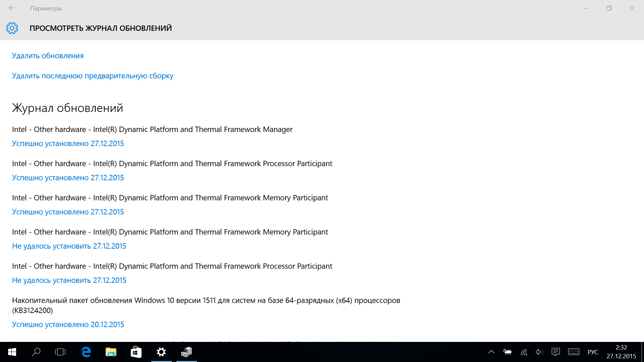
Task: Select the KB3124200 cumulative update entry text
Action: point(206,305)
